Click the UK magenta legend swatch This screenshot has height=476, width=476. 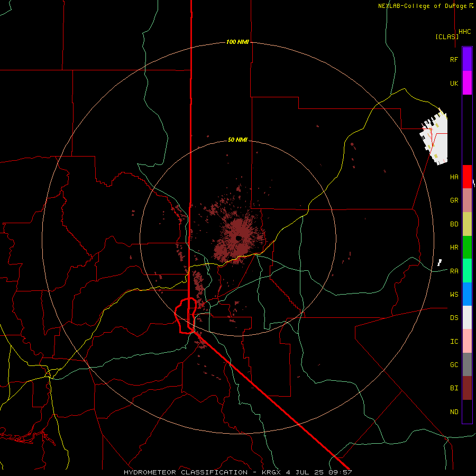pos(467,83)
